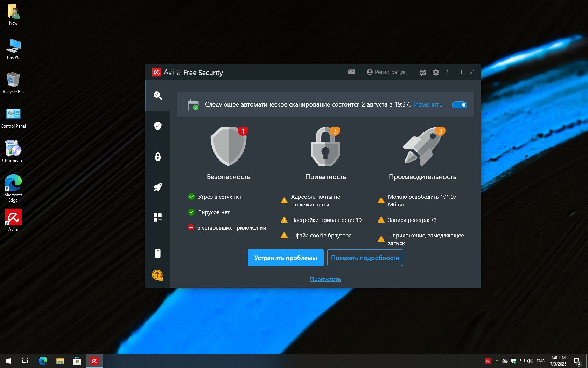Open the Privacy lock tab in sidebar
Screen dimensions: 588x368
[x=158, y=157]
